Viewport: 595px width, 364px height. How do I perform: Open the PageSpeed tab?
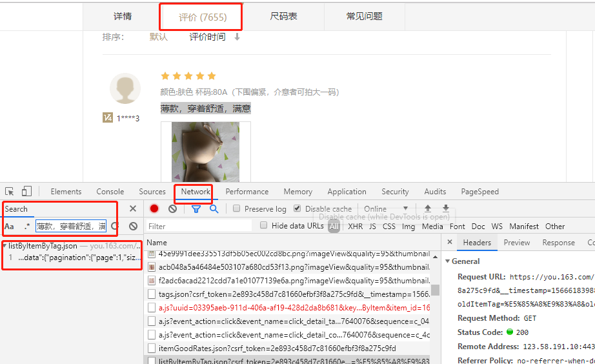479,192
